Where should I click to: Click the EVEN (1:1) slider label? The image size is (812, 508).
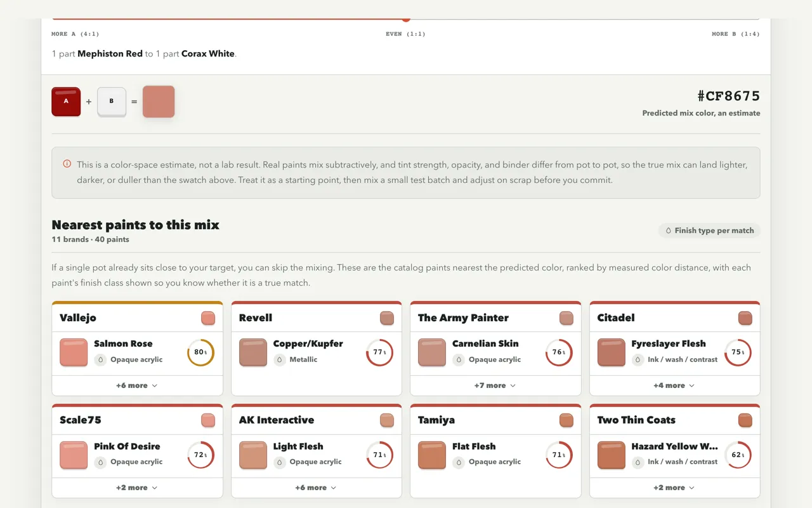tap(405, 34)
